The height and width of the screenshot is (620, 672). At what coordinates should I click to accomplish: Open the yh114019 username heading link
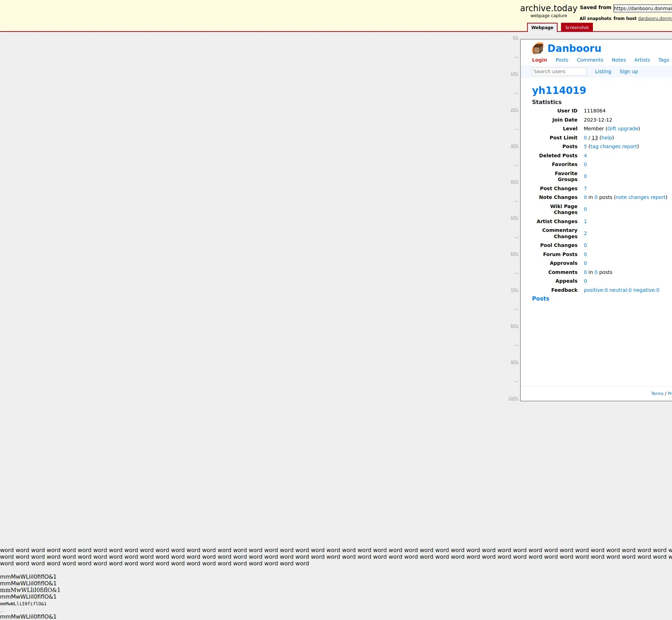pos(559,90)
